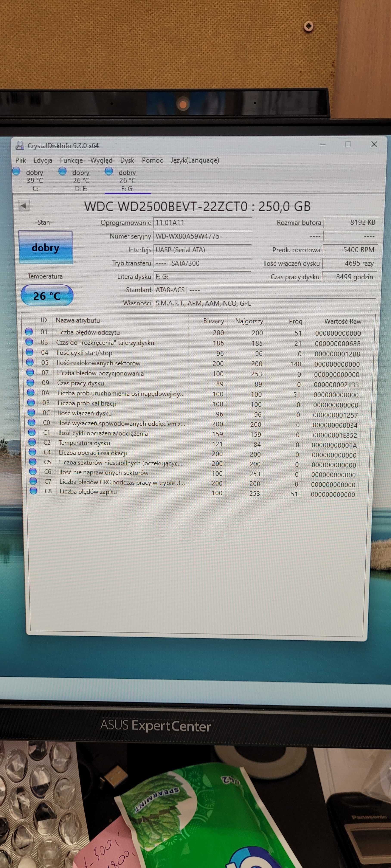The height and width of the screenshot is (868, 391).
Task: Click power on hours value 8499 godzin
Action: pos(349,277)
